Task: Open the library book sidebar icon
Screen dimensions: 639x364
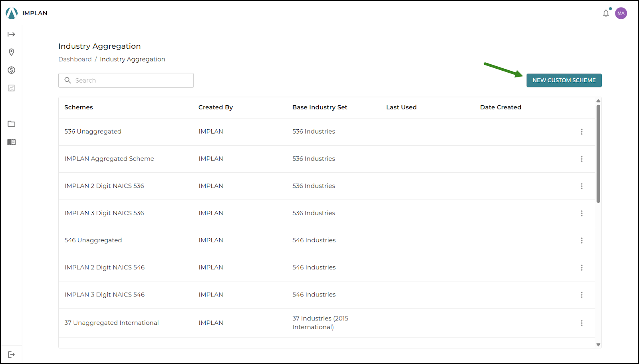Action: click(12, 142)
